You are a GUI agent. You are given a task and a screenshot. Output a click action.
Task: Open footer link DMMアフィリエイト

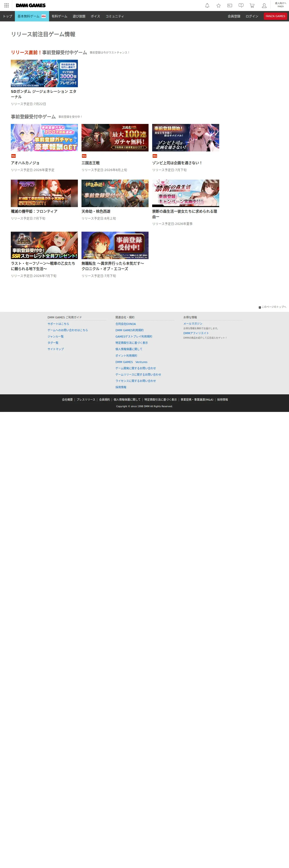coord(196,333)
